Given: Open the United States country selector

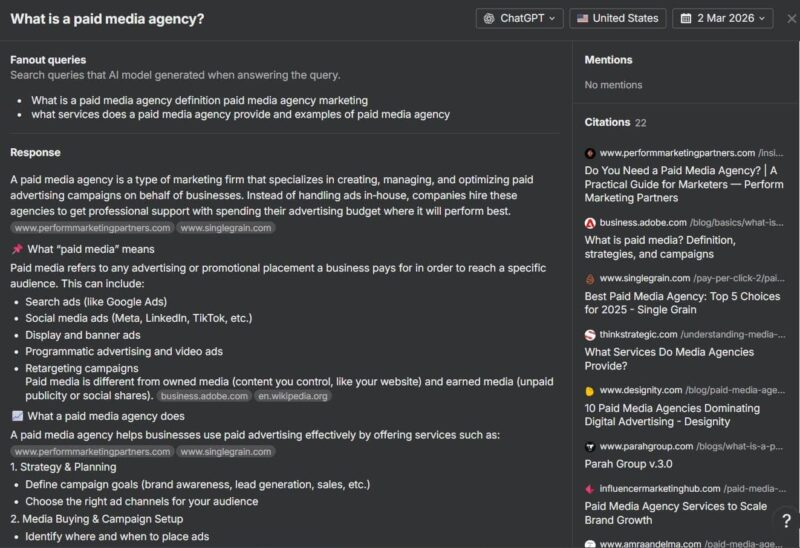Looking at the screenshot, I should click(617, 18).
